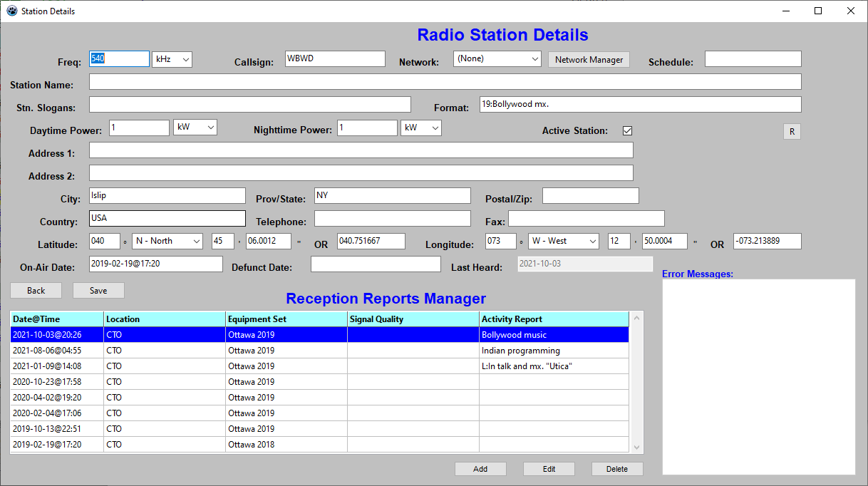Save the station details
The width and height of the screenshot is (868, 486).
[x=98, y=291]
